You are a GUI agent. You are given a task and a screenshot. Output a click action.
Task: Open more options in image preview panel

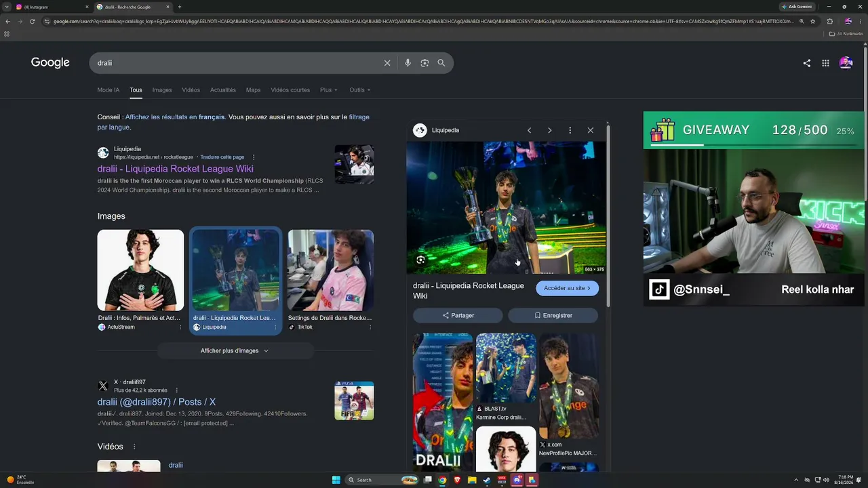(x=570, y=130)
